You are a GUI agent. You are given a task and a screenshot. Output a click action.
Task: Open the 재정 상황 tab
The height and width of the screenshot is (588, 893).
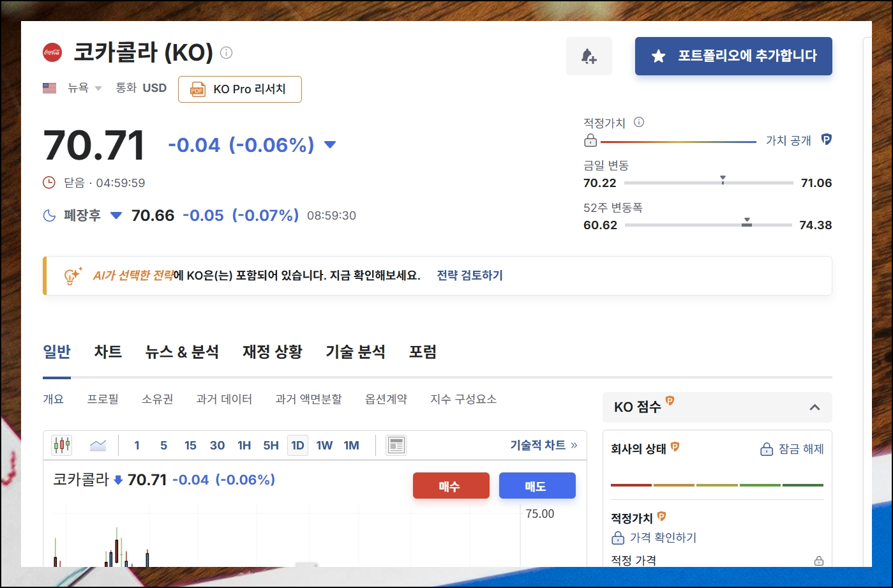point(273,352)
